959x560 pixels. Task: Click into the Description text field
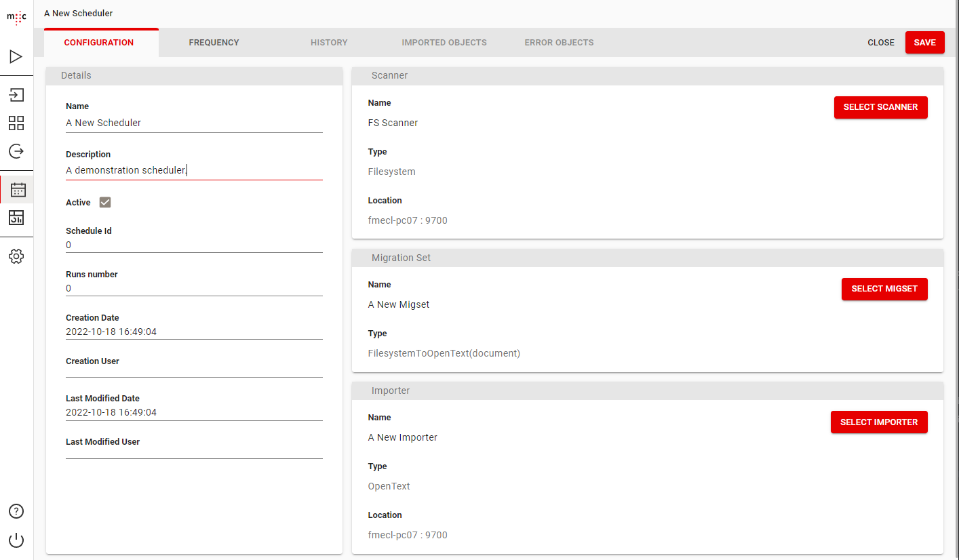(x=194, y=171)
